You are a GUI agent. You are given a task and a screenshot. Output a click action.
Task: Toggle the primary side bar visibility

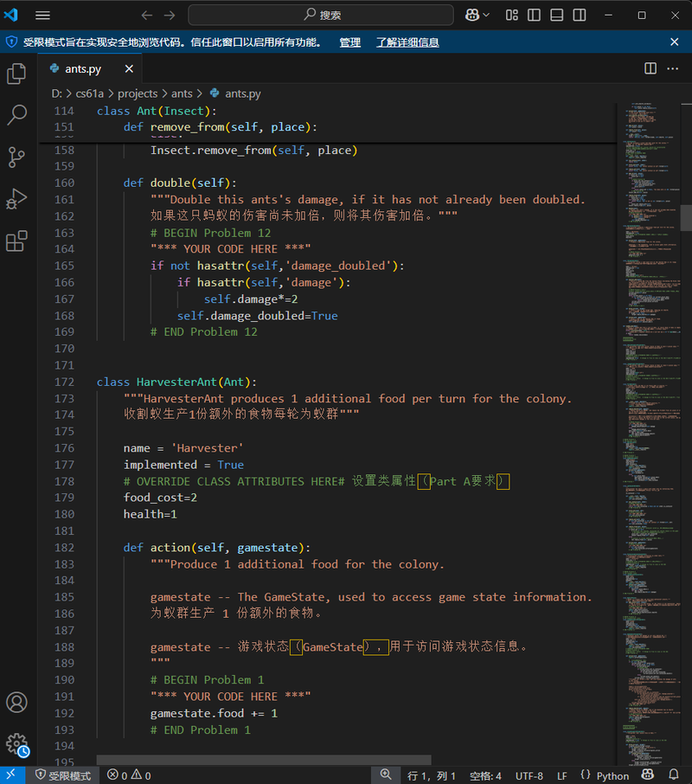(x=534, y=15)
